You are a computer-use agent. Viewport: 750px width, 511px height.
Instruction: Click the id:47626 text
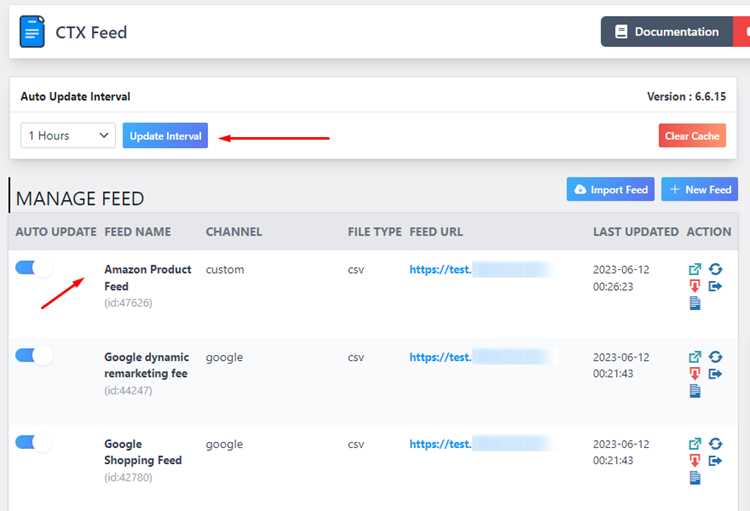[128, 303]
